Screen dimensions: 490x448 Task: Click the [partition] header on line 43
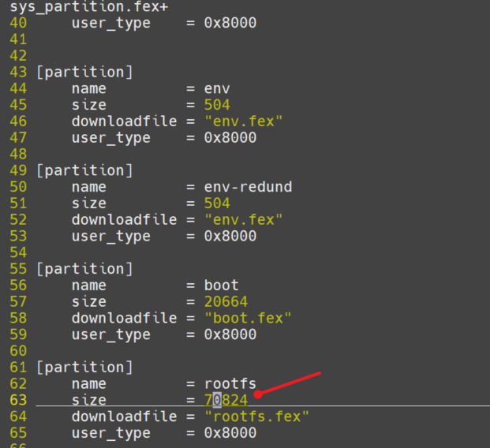coord(84,73)
